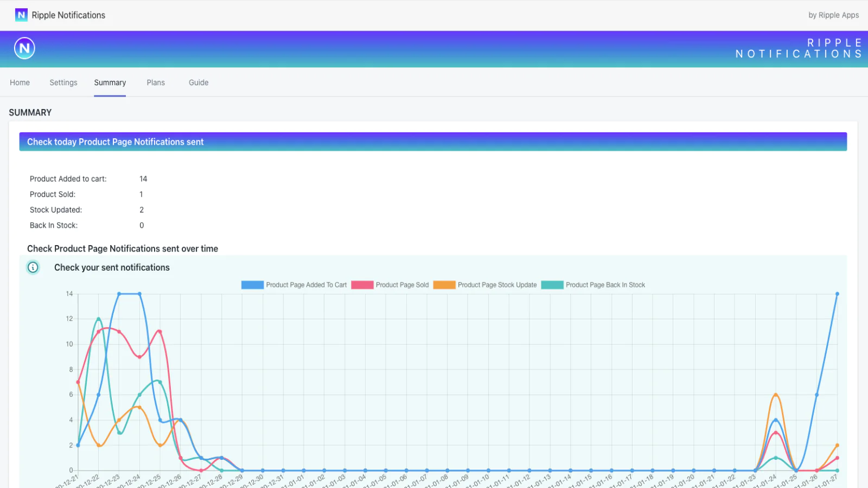This screenshot has height=488, width=868.
Task: Open the Plans tab
Action: 156,82
